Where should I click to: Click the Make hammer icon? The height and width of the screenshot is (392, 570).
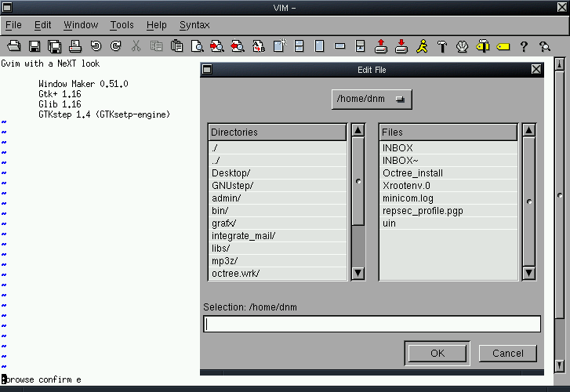442,46
